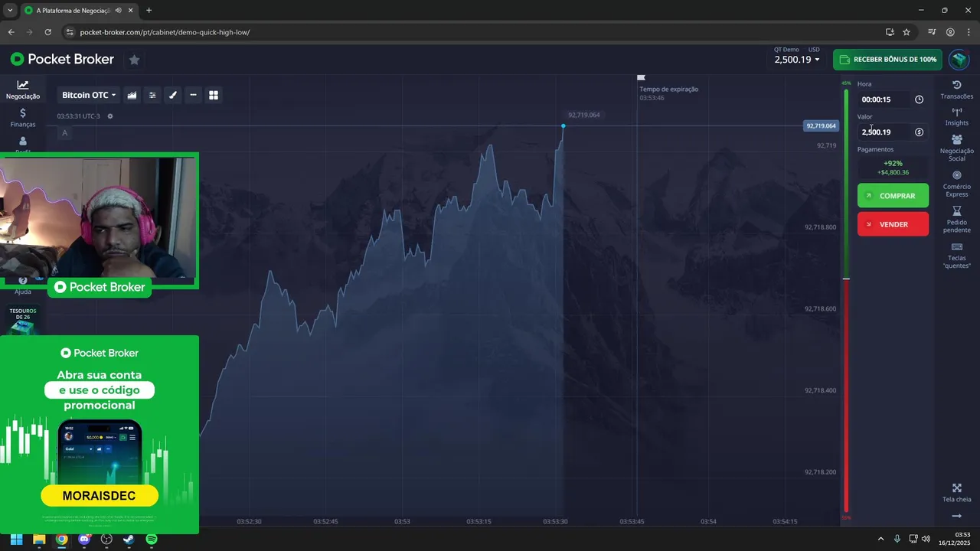Click the expiration time flag marker
This screenshot has width=980, height=551.
[642, 77]
